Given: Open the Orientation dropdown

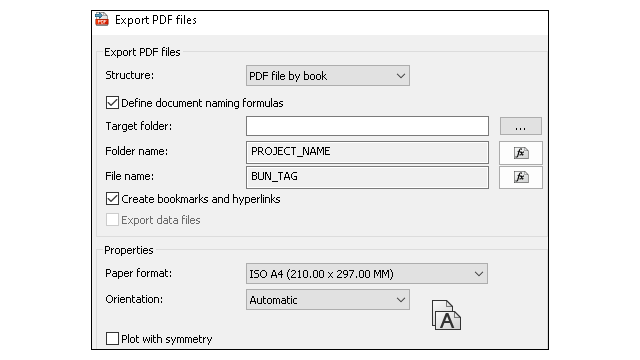Looking at the screenshot, I should [x=328, y=300].
